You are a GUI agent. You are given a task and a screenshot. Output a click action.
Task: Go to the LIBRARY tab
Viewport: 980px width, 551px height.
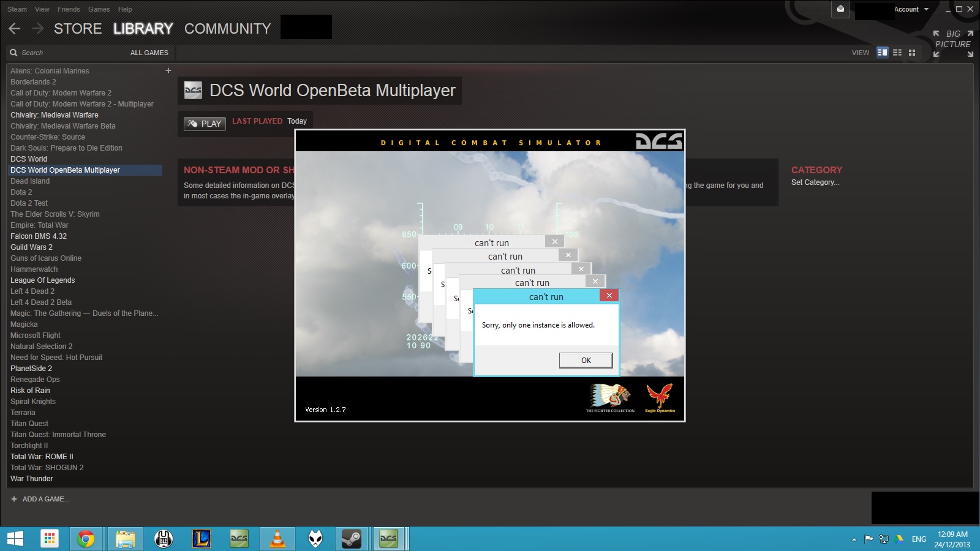pyautogui.click(x=143, y=29)
